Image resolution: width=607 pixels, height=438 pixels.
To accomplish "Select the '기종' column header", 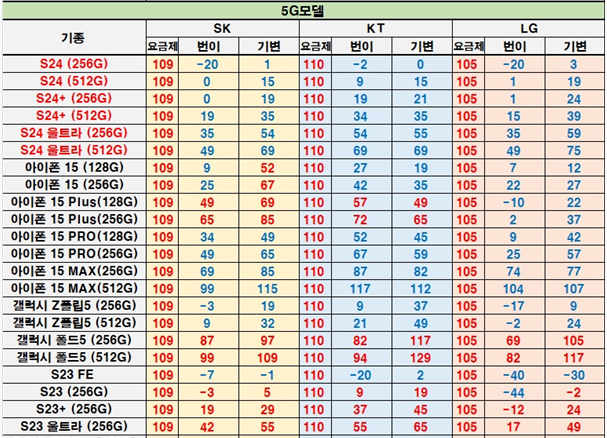I will coord(74,38).
